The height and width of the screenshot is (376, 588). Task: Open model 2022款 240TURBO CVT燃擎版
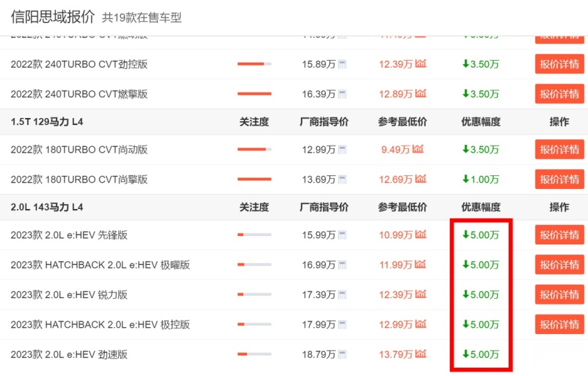pos(79,94)
